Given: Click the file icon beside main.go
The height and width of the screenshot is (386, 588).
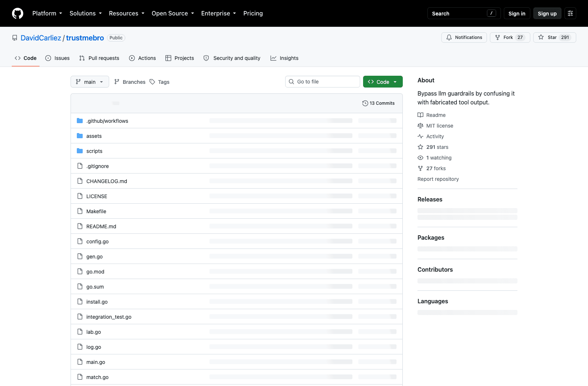Looking at the screenshot, I should point(80,362).
